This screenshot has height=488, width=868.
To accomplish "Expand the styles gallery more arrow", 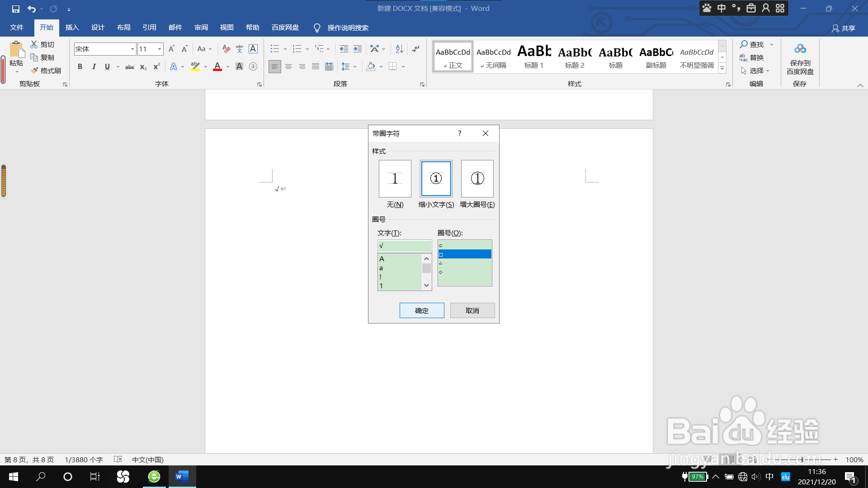I will coord(722,69).
